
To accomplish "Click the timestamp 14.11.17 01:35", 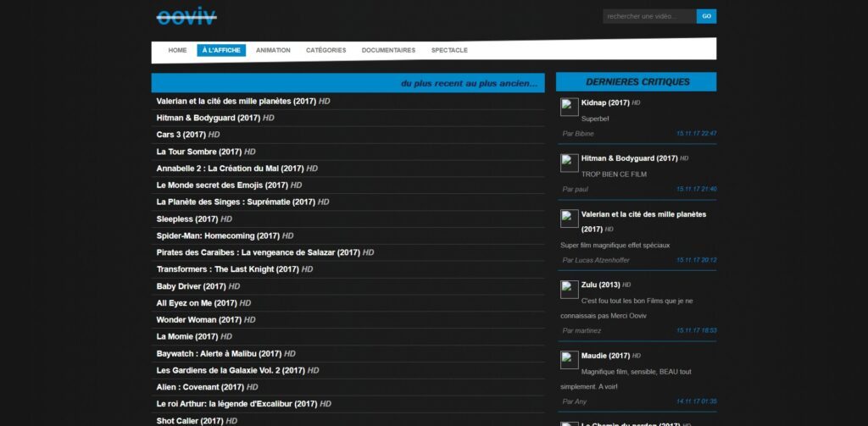I will click(697, 401).
